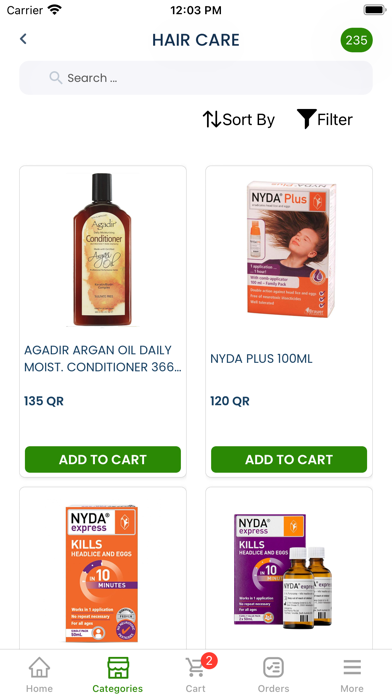Open the Agadir Argan Oil product title
The image size is (392, 696).
103,359
